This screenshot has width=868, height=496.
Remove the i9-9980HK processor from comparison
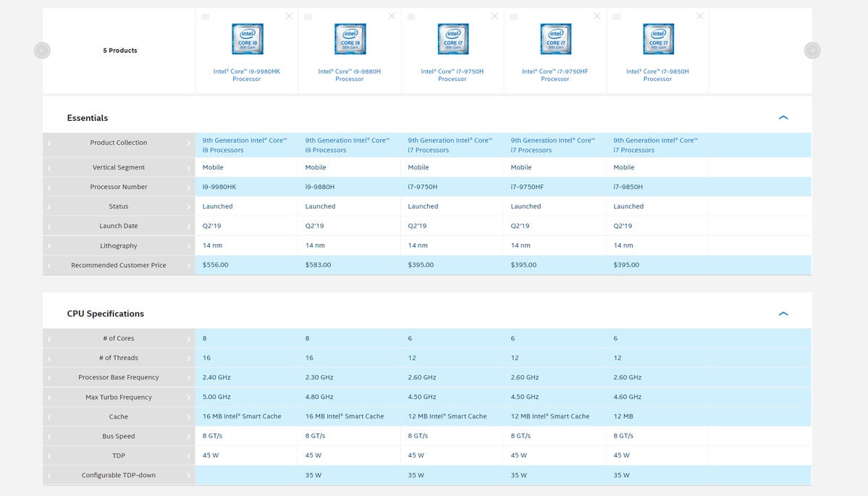pyautogui.click(x=289, y=16)
